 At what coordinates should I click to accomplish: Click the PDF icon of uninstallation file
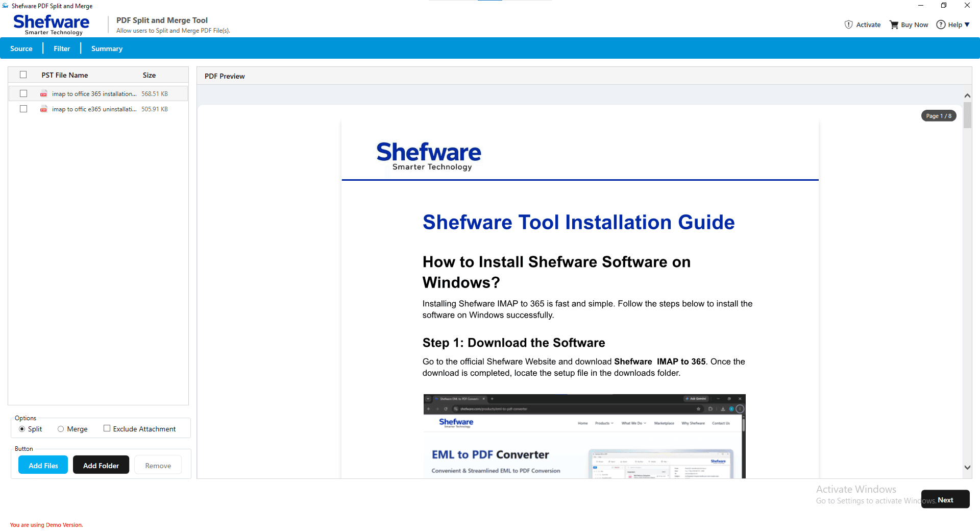pos(44,109)
